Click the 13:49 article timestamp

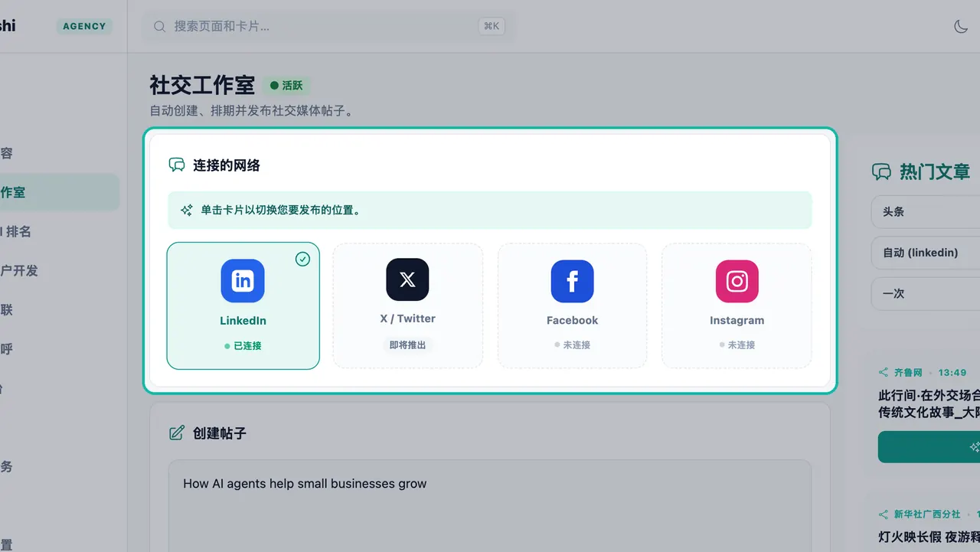coord(952,373)
